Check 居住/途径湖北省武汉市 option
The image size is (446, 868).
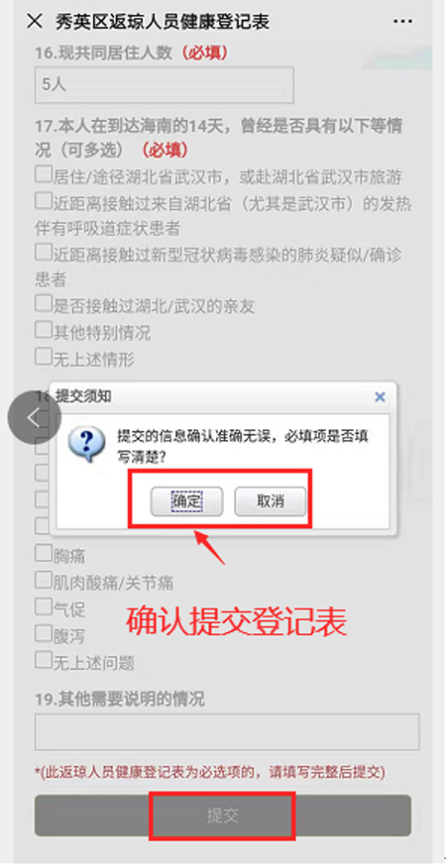pyautogui.click(x=44, y=174)
